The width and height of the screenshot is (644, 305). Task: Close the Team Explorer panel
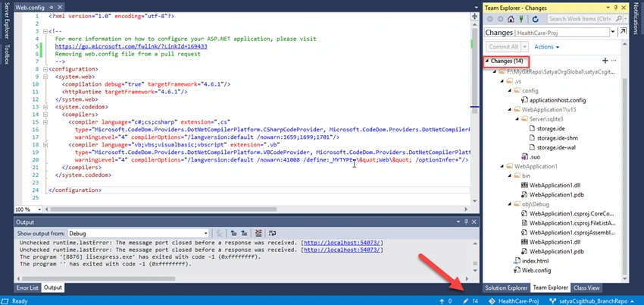(x=624, y=8)
